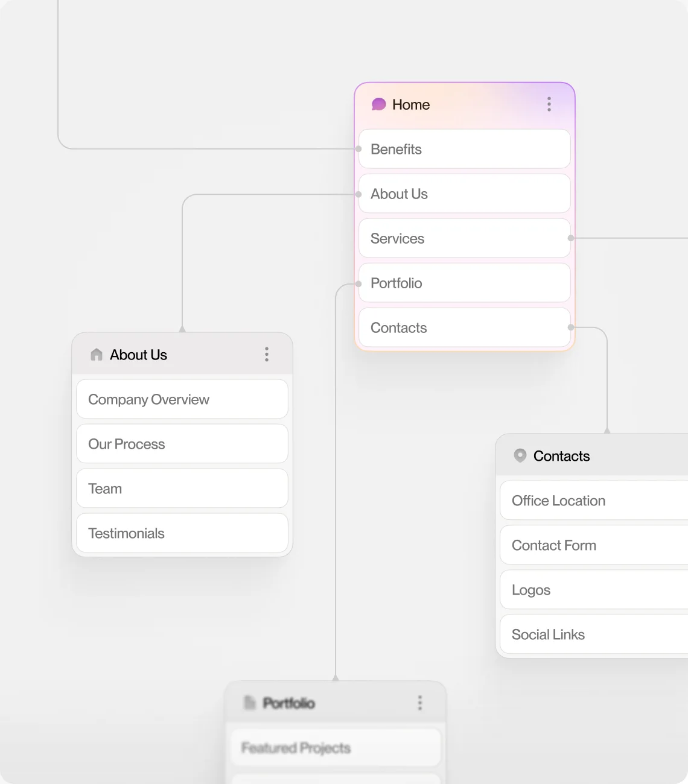Screen dimensions: 688x784
Task: Select the Featured Projects section
Action: 336,748
